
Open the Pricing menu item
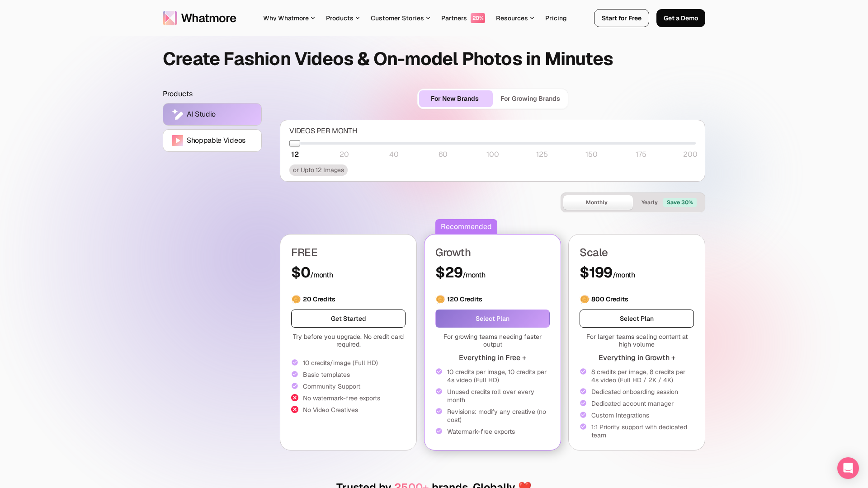click(x=556, y=18)
